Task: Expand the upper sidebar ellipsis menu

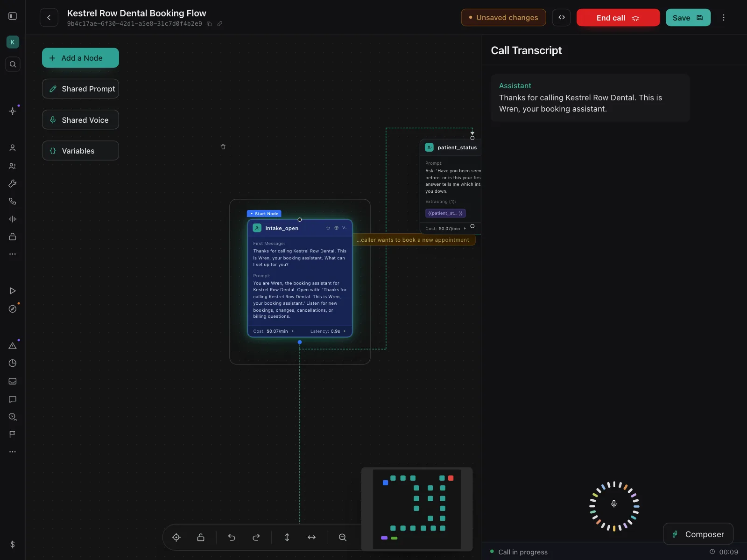Action: click(x=13, y=254)
